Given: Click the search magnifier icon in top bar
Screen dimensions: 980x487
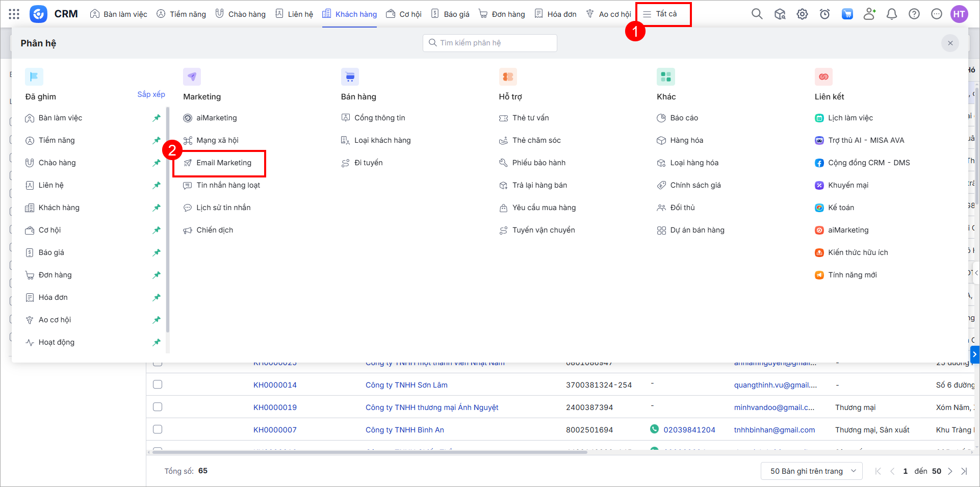Looking at the screenshot, I should 757,14.
